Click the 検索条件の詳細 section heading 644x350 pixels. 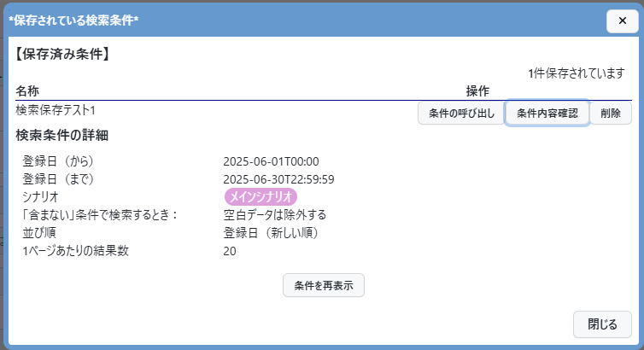click(x=61, y=136)
